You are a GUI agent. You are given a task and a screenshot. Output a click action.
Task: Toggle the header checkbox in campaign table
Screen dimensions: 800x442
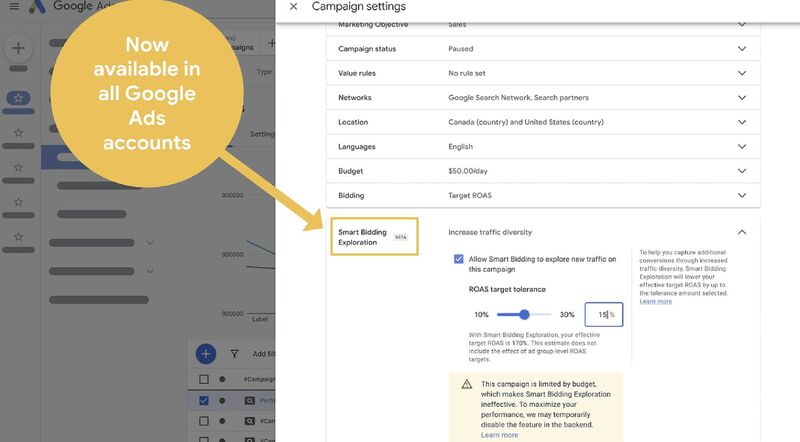(x=204, y=379)
